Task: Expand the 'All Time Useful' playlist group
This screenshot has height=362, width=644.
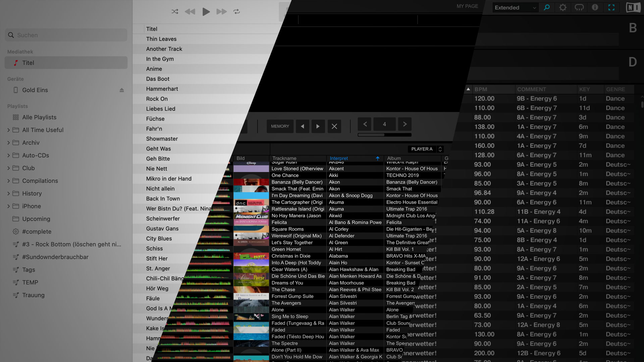Action: point(9,129)
